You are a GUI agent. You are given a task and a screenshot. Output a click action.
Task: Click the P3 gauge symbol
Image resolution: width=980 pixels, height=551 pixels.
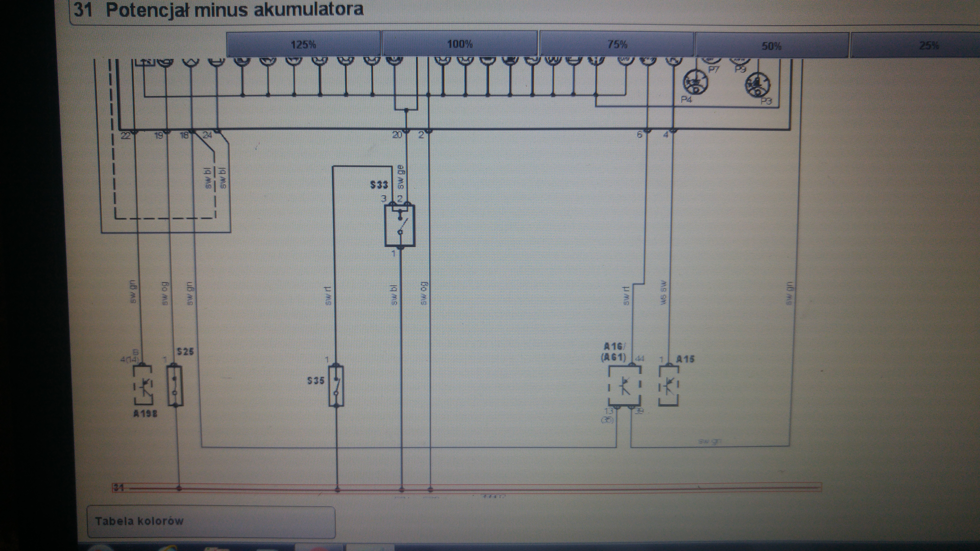click(758, 85)
